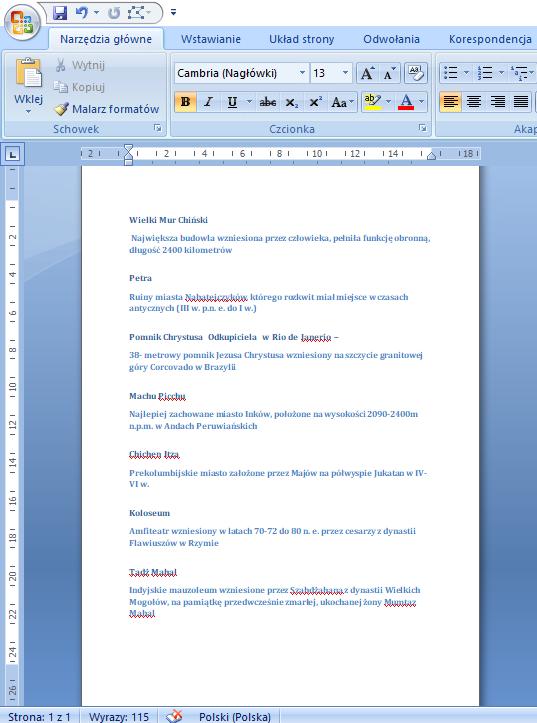Open the Czcionka font dialog launcher
Viewport: 537px width, 723px height.
pos(423,128)
